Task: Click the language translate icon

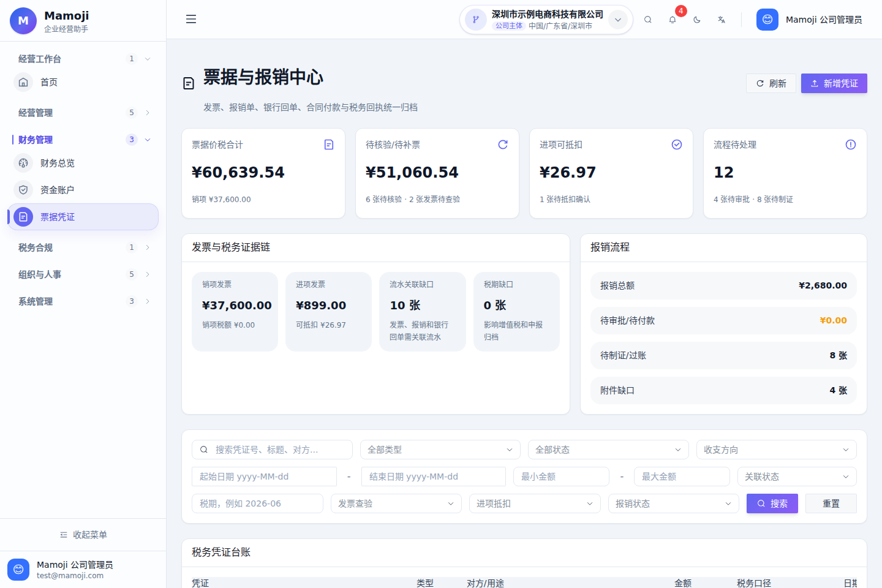Action: [722, 20]
